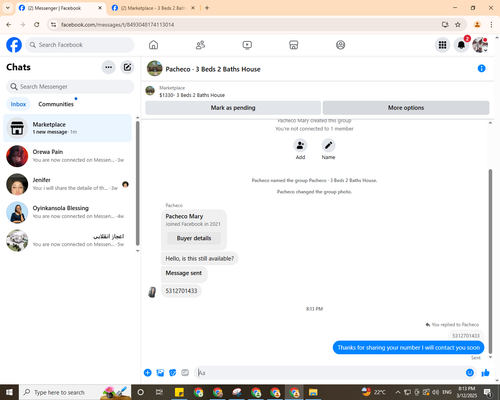Screen dimensions: 500x400
Task: Click sender avatar next to 5312701433
Action: (x=152, y=292)
